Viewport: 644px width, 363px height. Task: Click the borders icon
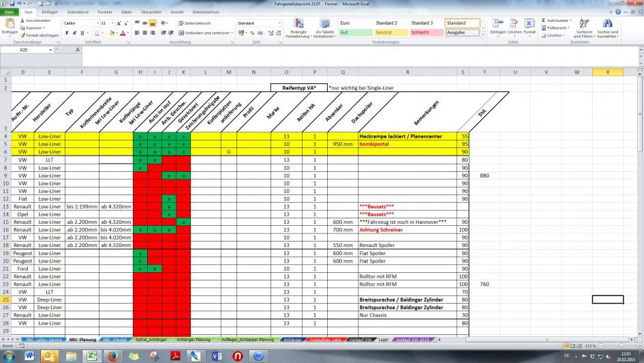(97, 33)
